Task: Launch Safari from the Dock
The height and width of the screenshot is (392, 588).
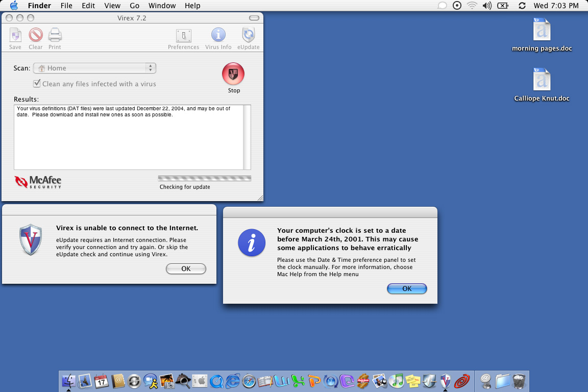Action: tap(249, 381)
